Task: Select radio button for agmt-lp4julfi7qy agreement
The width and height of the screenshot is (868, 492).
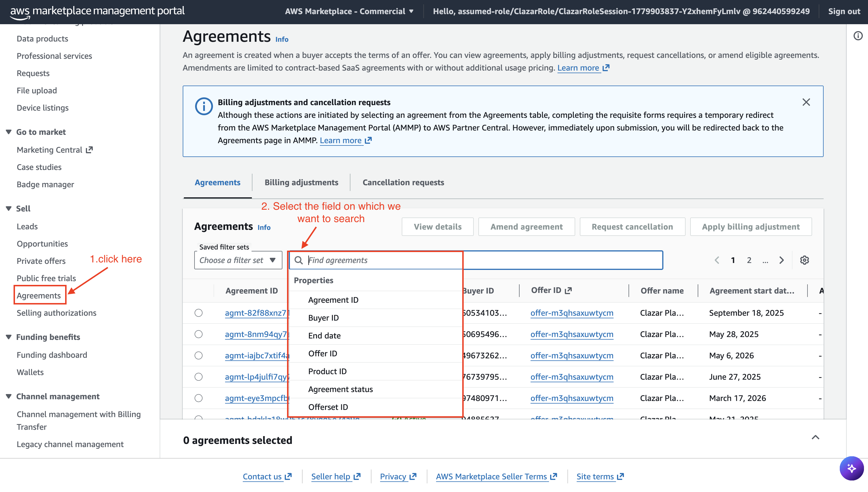Action: click(x=198, y=377)
